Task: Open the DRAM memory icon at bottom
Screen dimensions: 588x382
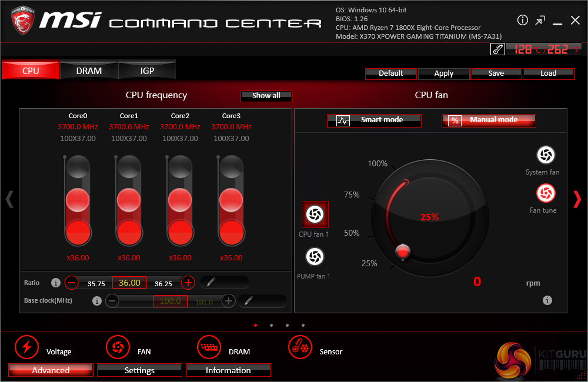Action: pyautogui.click(x=209, y=347)
